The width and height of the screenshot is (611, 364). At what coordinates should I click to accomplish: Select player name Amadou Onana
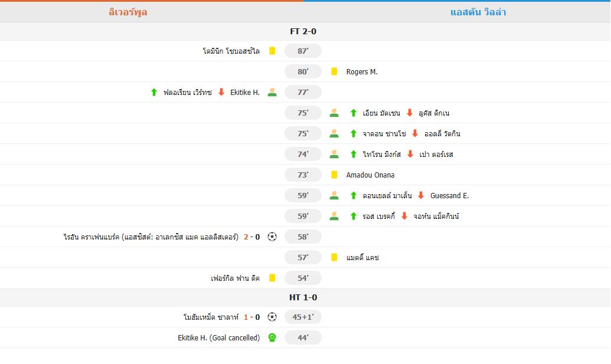coord(370,175)
